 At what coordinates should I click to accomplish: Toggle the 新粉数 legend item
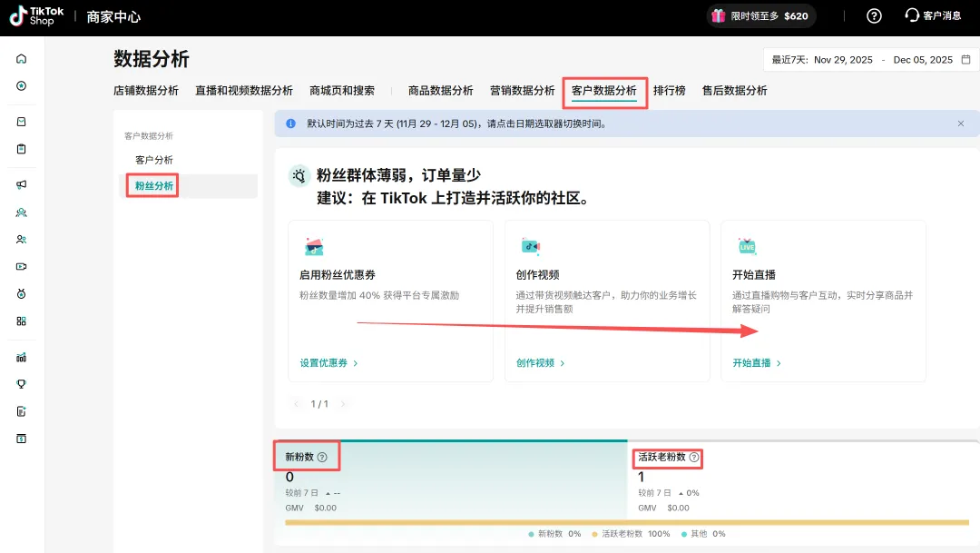[x=554, y=534]
